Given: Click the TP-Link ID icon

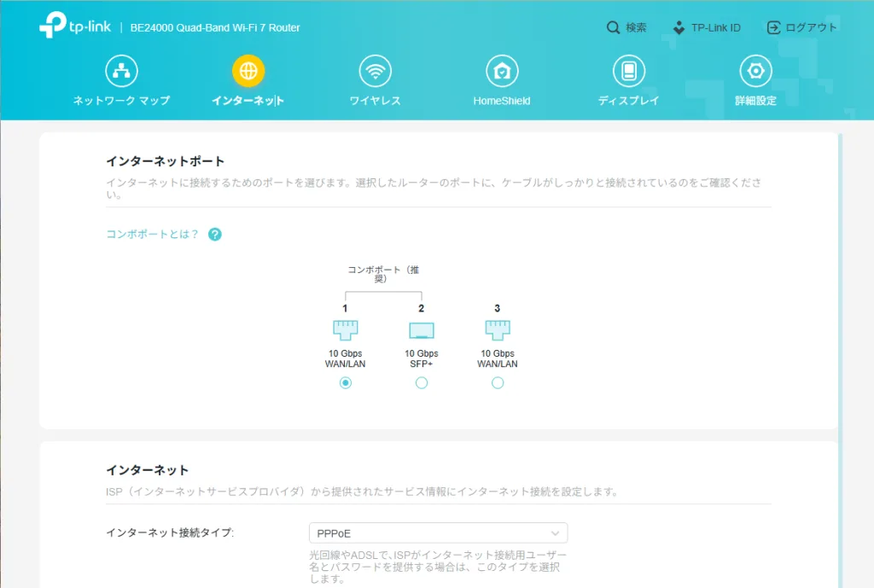Looking at the screenshot, I should (x=679, y=27).
